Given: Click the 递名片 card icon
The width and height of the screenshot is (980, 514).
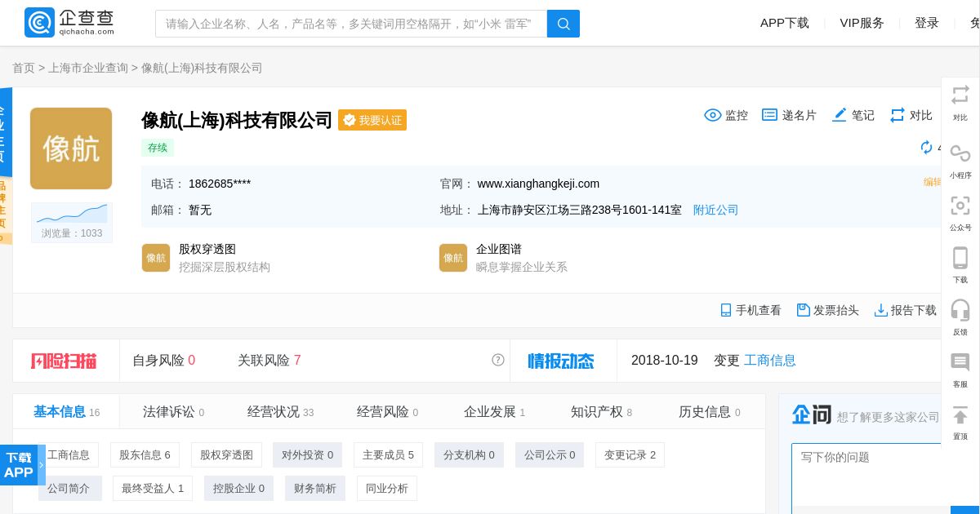Looking at the screenshot, I should point(769,115).
